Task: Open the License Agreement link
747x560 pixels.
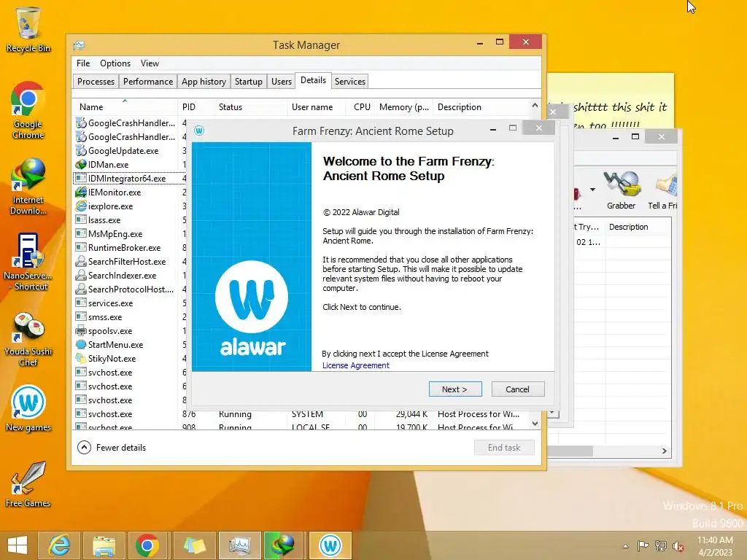Action: tap(356, 365)
